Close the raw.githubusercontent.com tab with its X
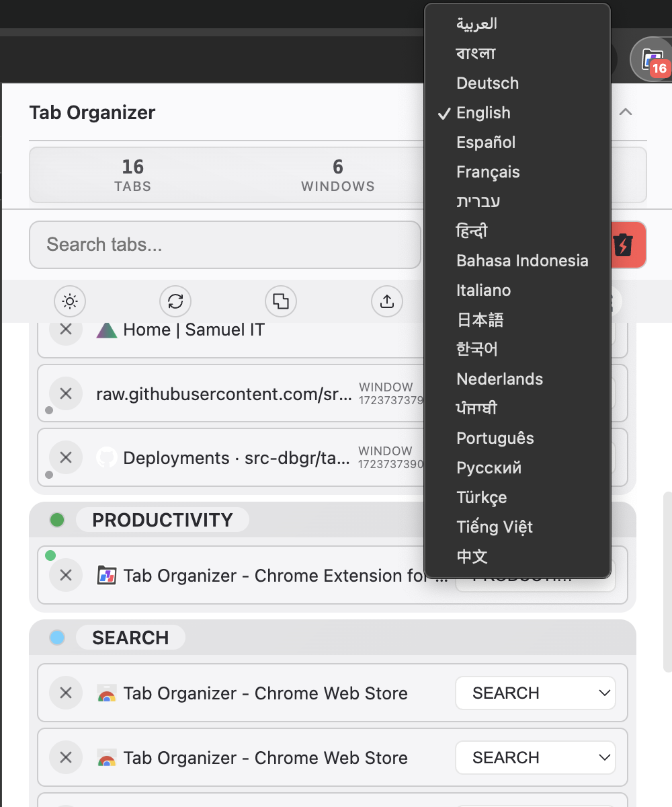Image resolution: width=672 pixels, height=807 pixels. (x=65, y=393)
